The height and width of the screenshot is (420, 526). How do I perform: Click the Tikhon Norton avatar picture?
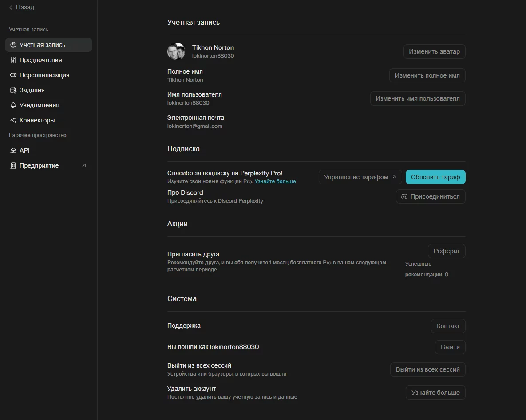176,51
